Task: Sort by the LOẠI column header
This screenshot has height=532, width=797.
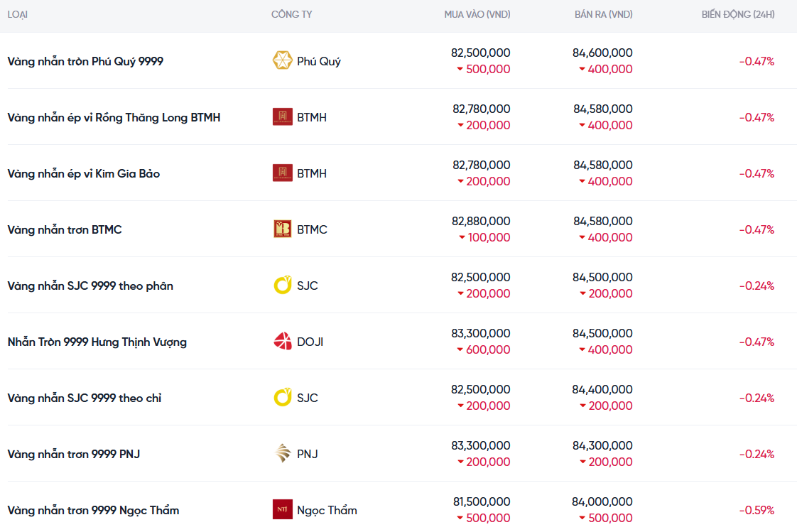Action: [x=18, y=14]
